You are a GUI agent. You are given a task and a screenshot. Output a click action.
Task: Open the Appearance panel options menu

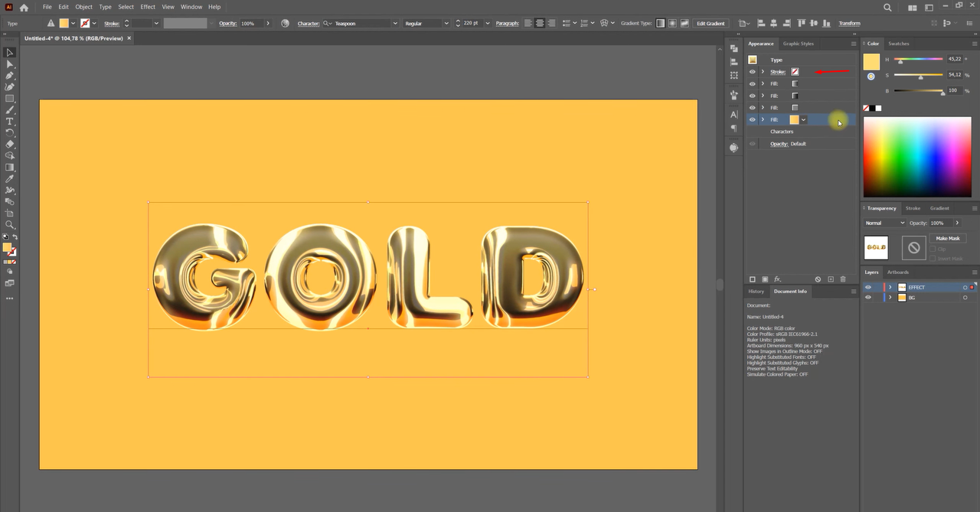(x=854, y=44)
